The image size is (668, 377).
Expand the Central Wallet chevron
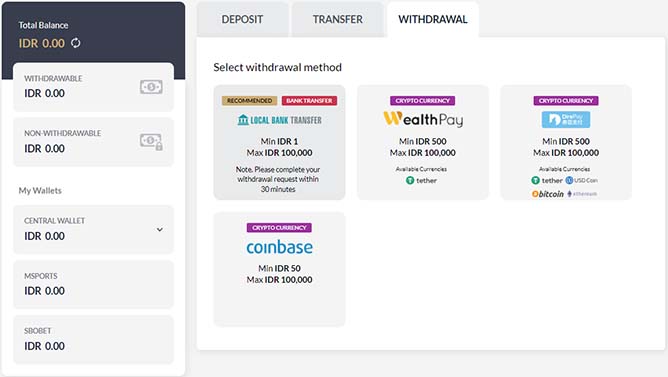click(x=160, y=230)
